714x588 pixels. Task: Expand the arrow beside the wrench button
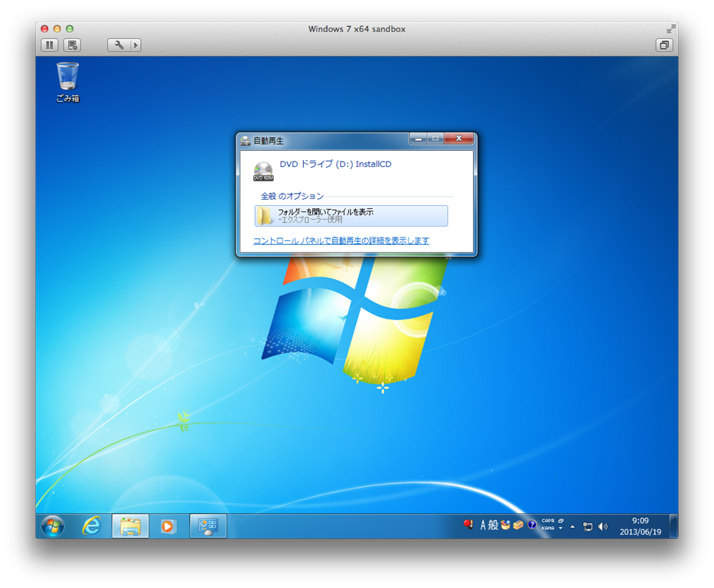135,45
